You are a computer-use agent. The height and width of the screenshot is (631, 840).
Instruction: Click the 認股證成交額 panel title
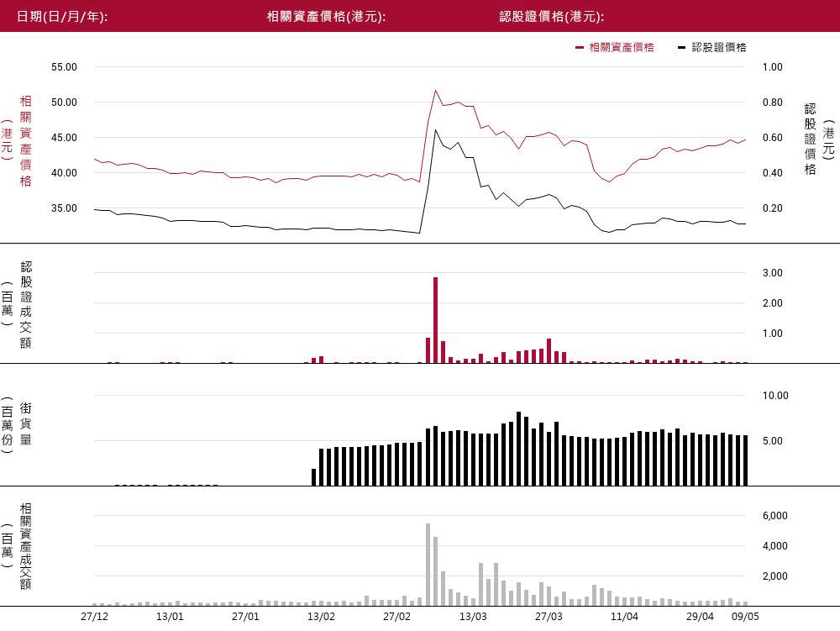tap(26, 305)
